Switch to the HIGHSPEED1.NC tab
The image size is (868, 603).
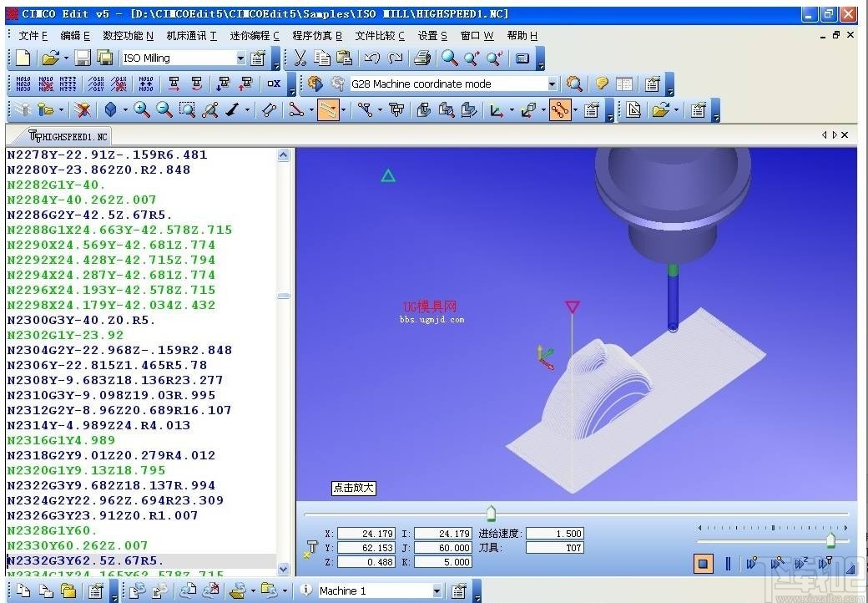[68, 136]
